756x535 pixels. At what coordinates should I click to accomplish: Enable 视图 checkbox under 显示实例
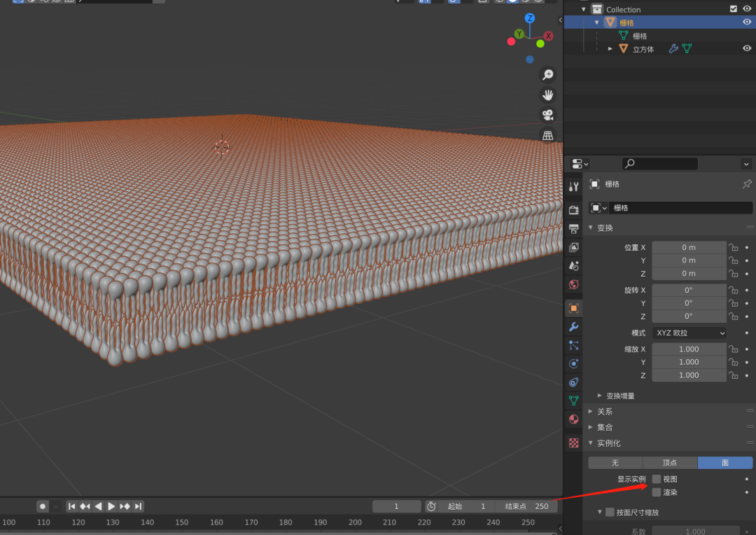656,479
